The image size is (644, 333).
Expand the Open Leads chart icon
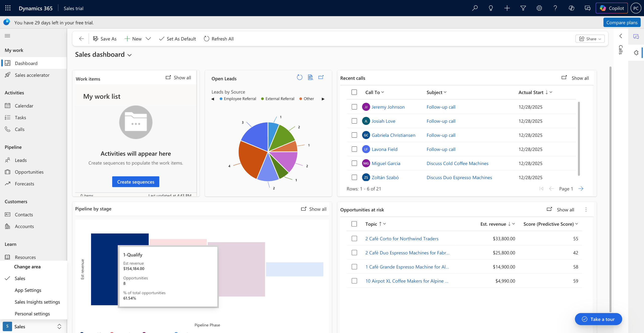(321, 77)
